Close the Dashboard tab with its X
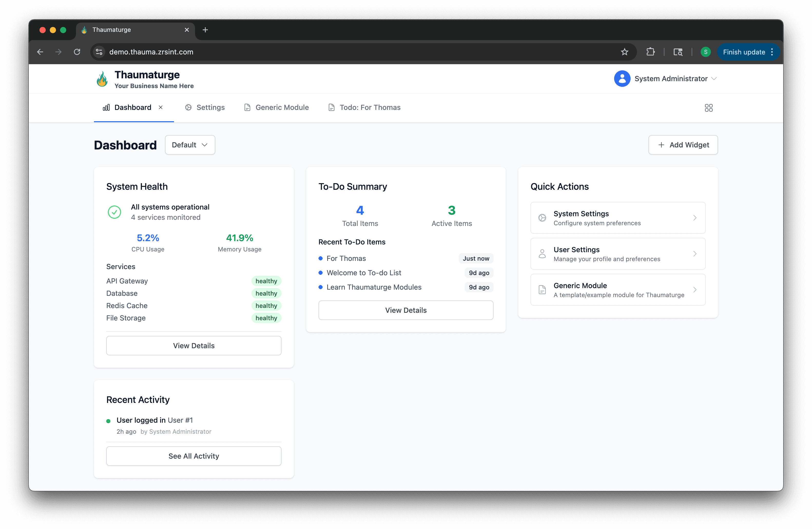 tap(161, 108)
